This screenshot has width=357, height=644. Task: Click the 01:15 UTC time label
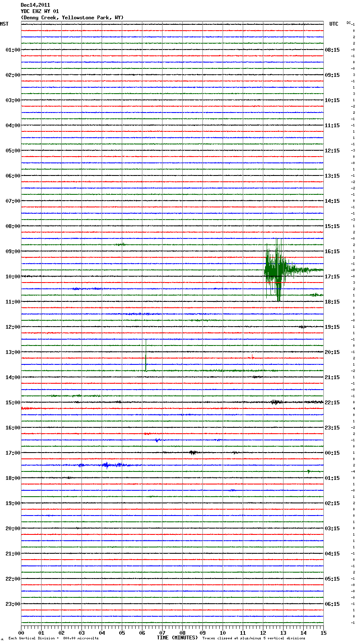(332, 478)
